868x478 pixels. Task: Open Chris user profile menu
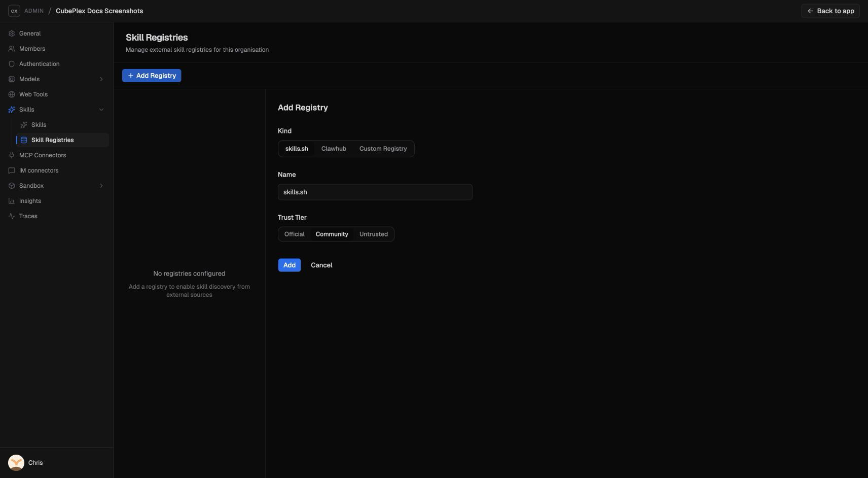pos(56,463)
